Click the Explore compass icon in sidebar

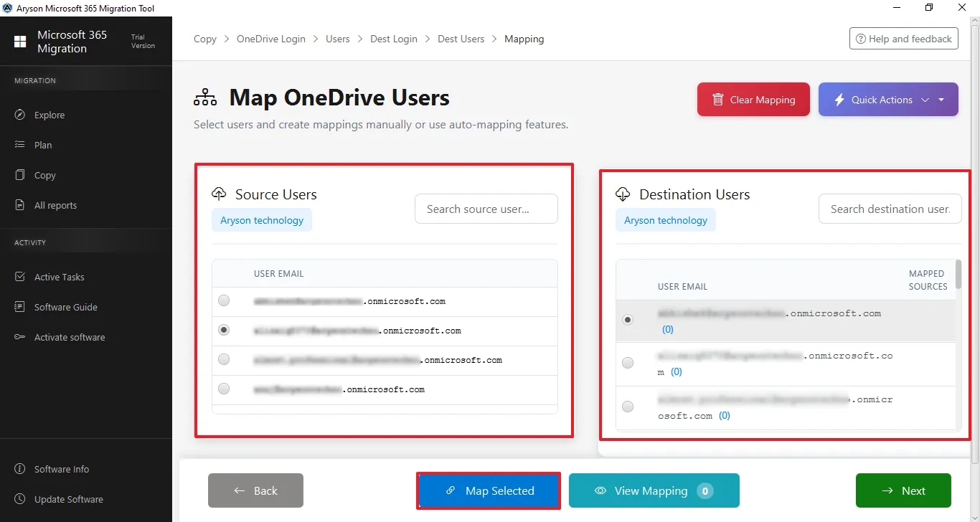pos(20,115)
